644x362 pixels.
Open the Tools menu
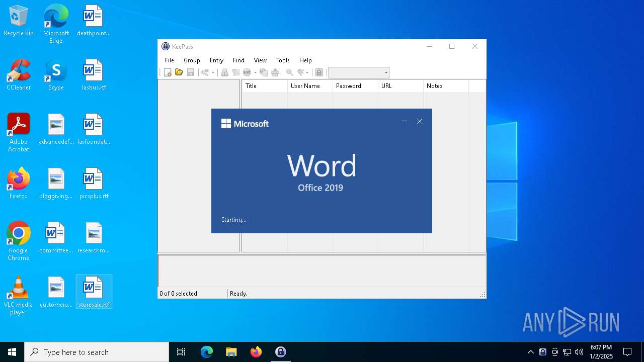283,60
